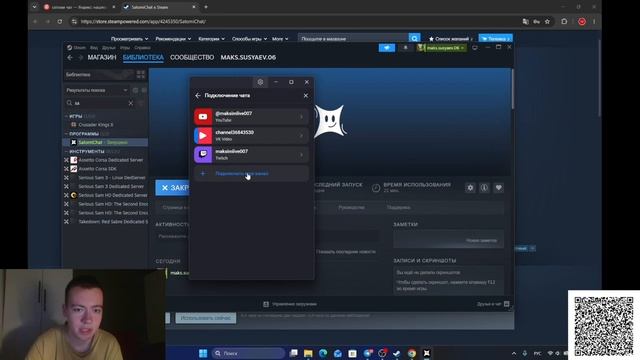Open Chrome from taskbar
Screen dimensions: 640x360
(411, 353)
